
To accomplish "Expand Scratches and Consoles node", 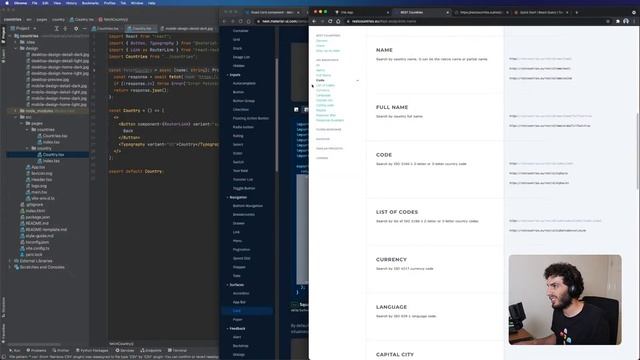I will pos(10,267).
